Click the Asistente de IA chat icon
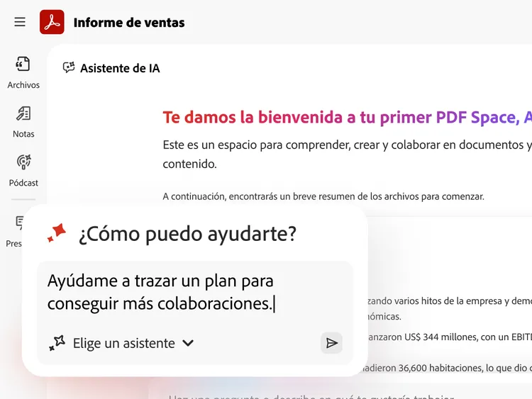532x399 pixels. point(69,67)
